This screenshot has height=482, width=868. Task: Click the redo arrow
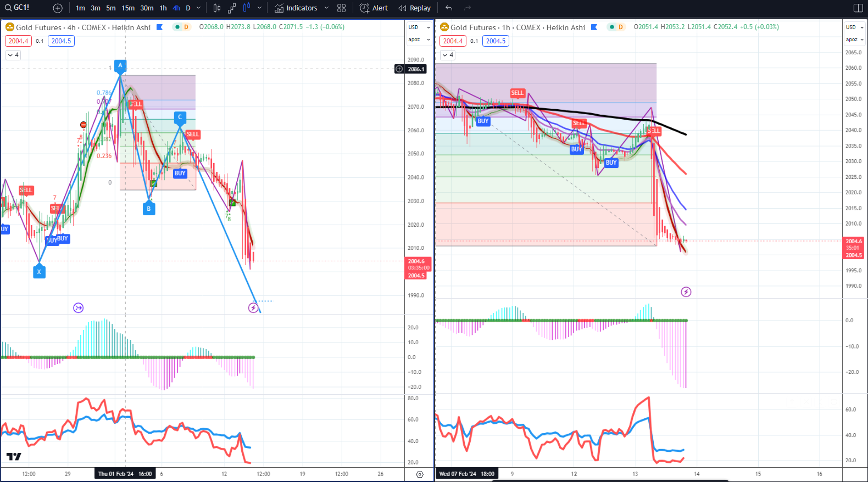pos(468,8)
